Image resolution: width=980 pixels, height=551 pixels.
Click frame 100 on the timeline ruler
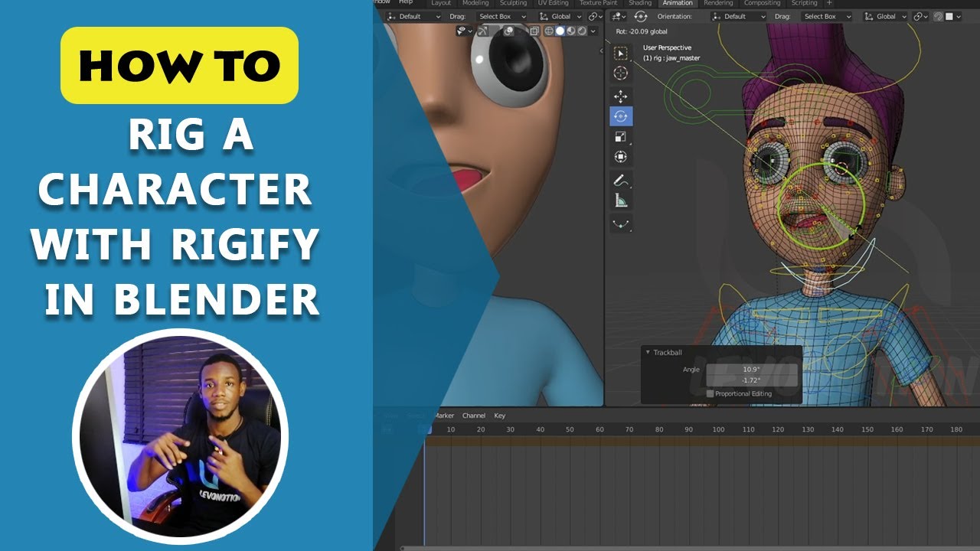click(x=718, y=430)
